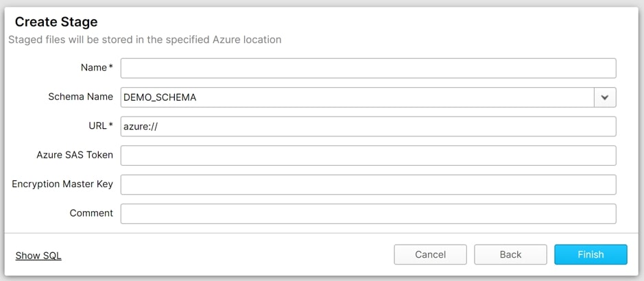Place cursor in the azure:// URL field
Image resolution: width=644 pixels, height=281 pixels.
pyautogui.click(x=368, y=126)
